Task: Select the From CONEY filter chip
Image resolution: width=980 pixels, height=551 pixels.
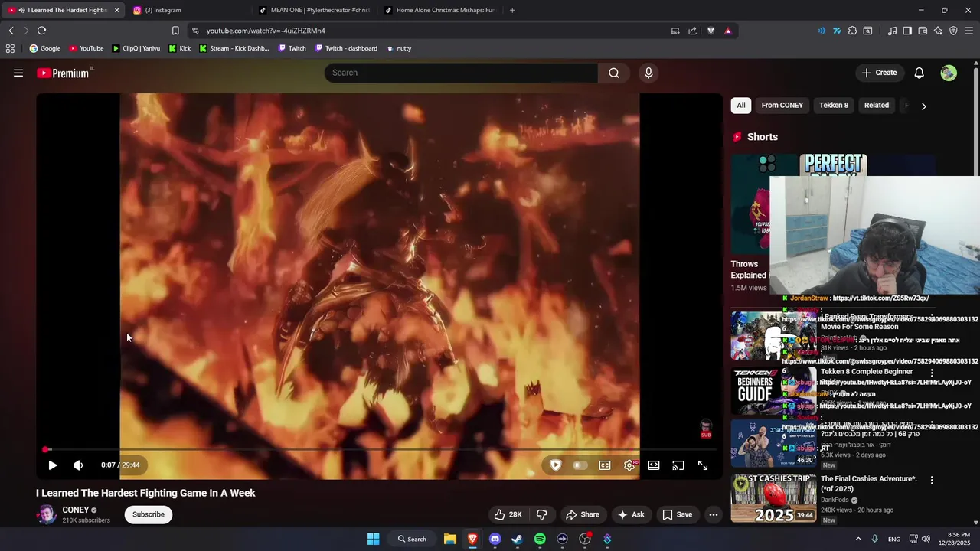Action: click(782, 106)
